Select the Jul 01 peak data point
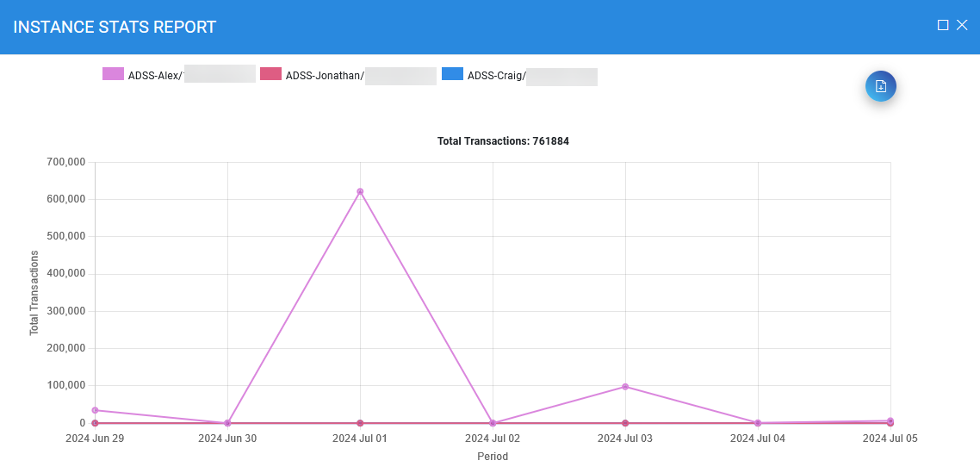The height and width of the screenshot is (473, 980). [360, 191]
